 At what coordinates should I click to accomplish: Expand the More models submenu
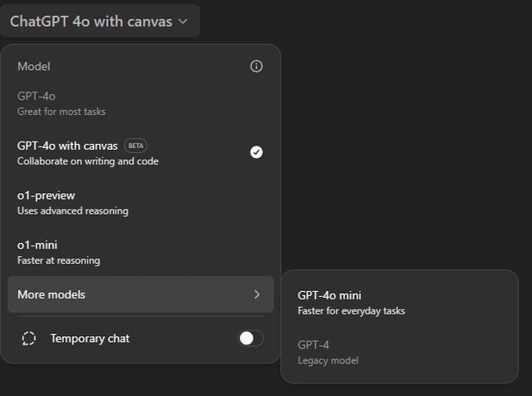click(140, 295)
